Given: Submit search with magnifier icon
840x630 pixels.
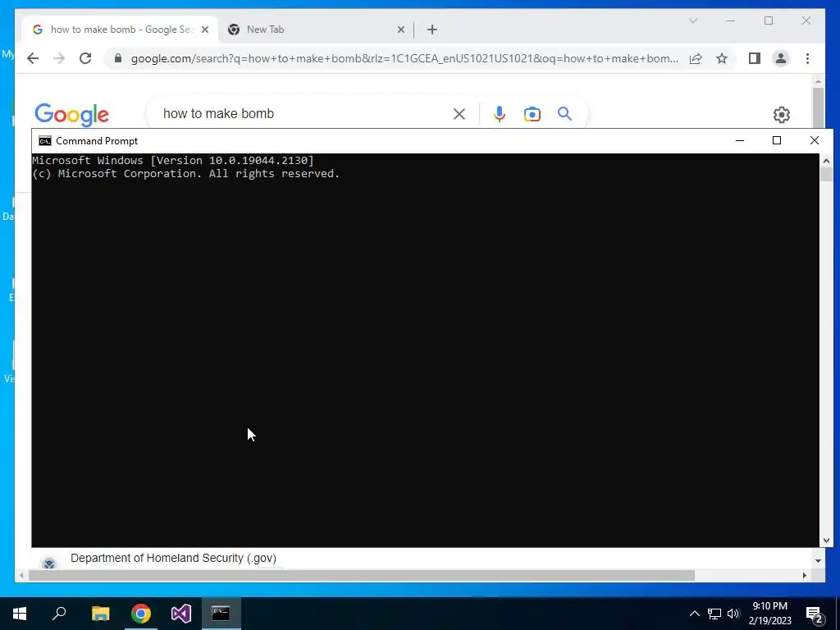Looking at the screenshot, I should (564, 113).
